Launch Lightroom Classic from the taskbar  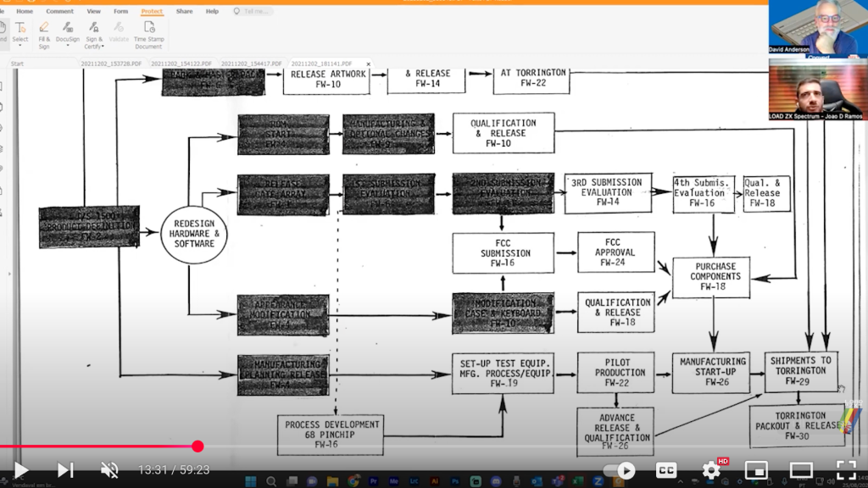[x=414, y=481]
